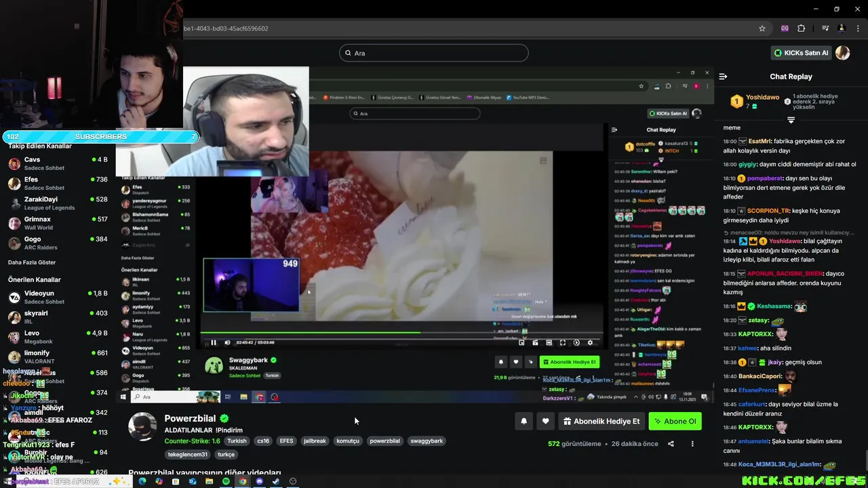Image resolution: width=868 pixels, height=488 pixels.
Task: Open skyrairl under Önerilen Kanallar
Action: [58, 317]
